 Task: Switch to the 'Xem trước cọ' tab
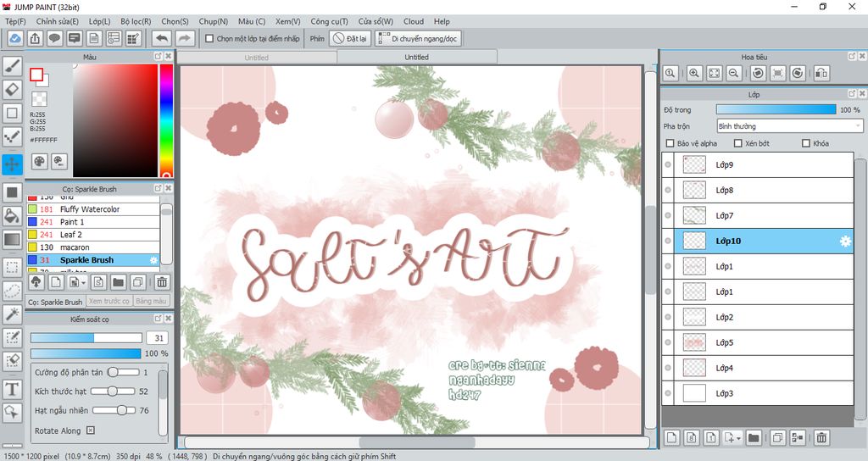(x=109, y=302)
